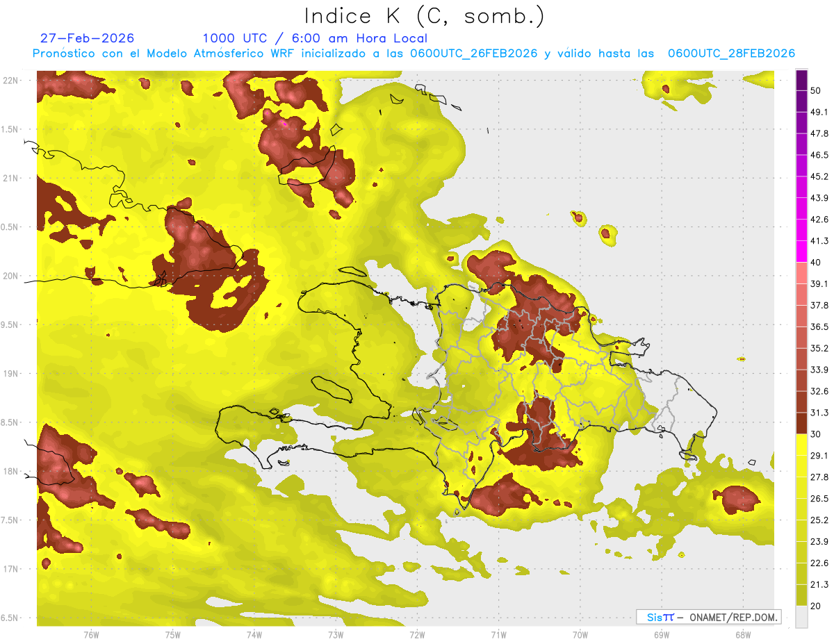This screenshot has width=834, height=644.
Task: Click the colorbar label "22.6"
Action: [x=820, y=563]
